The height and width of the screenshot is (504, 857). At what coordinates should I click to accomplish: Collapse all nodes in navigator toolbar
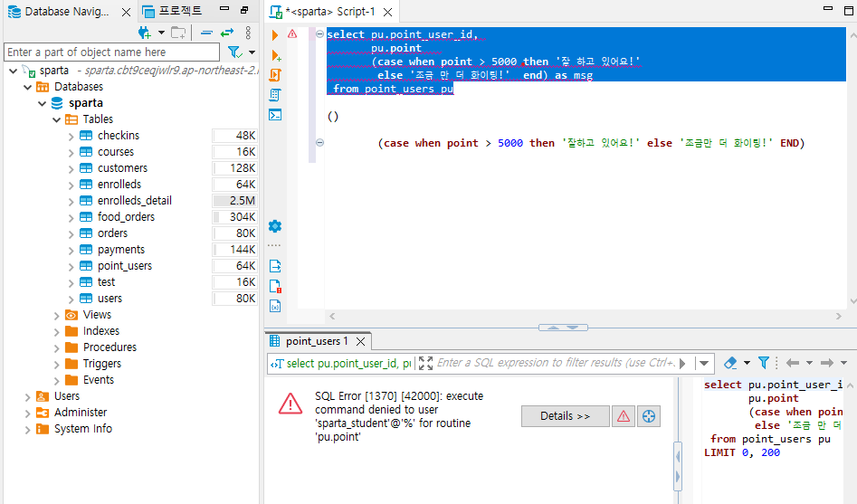pos(206,33)
